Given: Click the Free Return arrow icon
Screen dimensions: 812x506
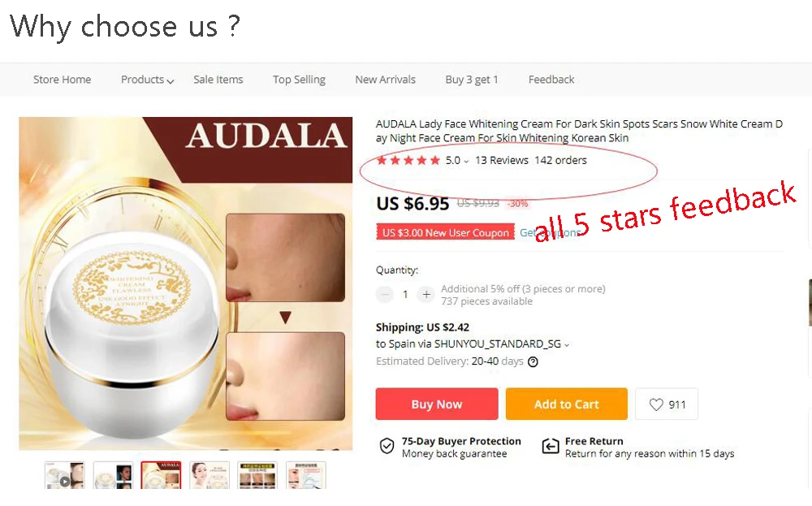Looking at the screenshot, I should (551, 446).
